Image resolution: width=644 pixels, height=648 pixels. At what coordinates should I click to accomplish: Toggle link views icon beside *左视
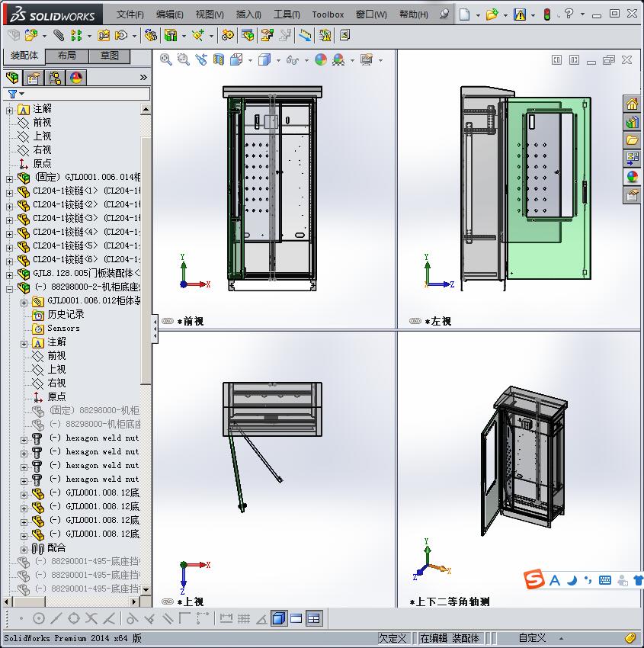pyautogui.click(x=415, y=321)
